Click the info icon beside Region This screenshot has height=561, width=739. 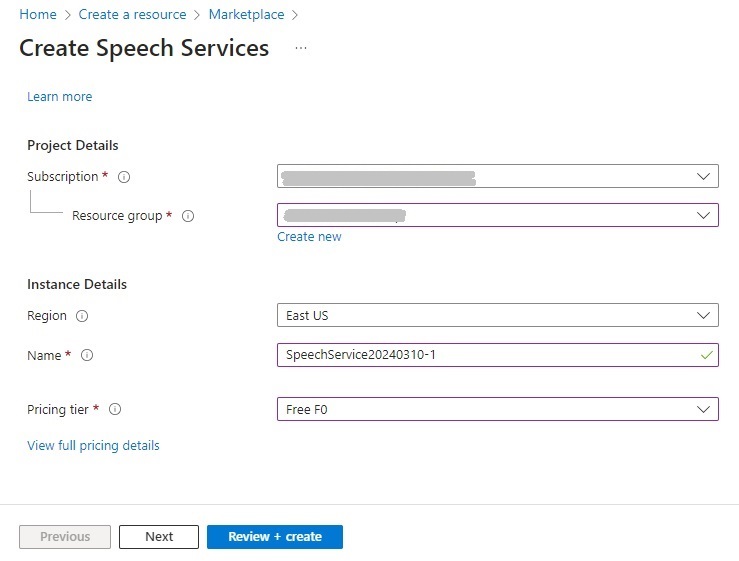[82, 316]
